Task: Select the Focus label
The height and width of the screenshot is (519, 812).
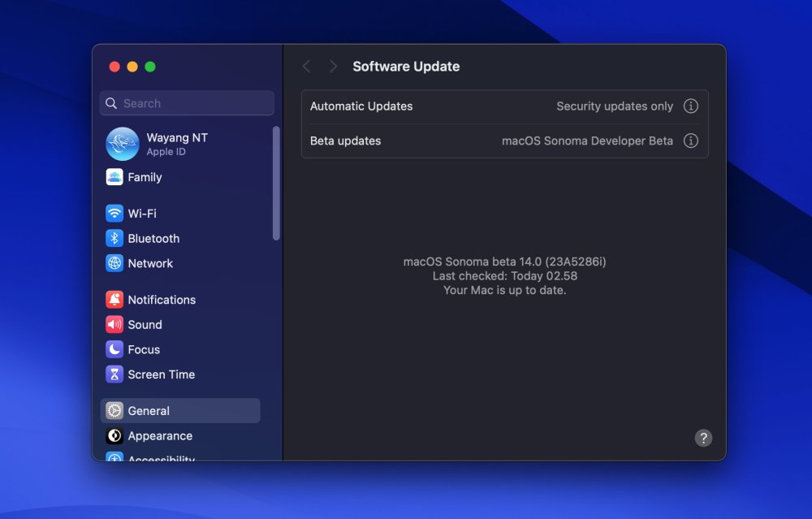Action: pyautogui.click(x=144, y=349)
